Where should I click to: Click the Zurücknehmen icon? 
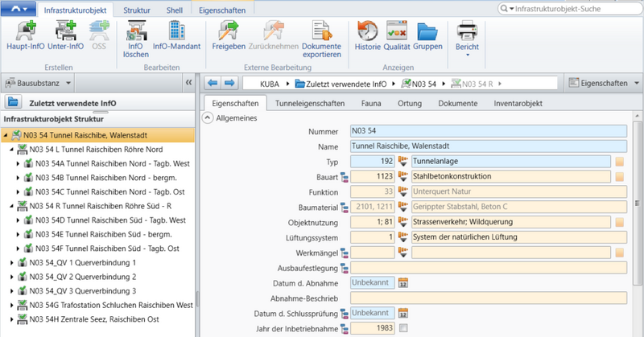(x=274, y=35)
